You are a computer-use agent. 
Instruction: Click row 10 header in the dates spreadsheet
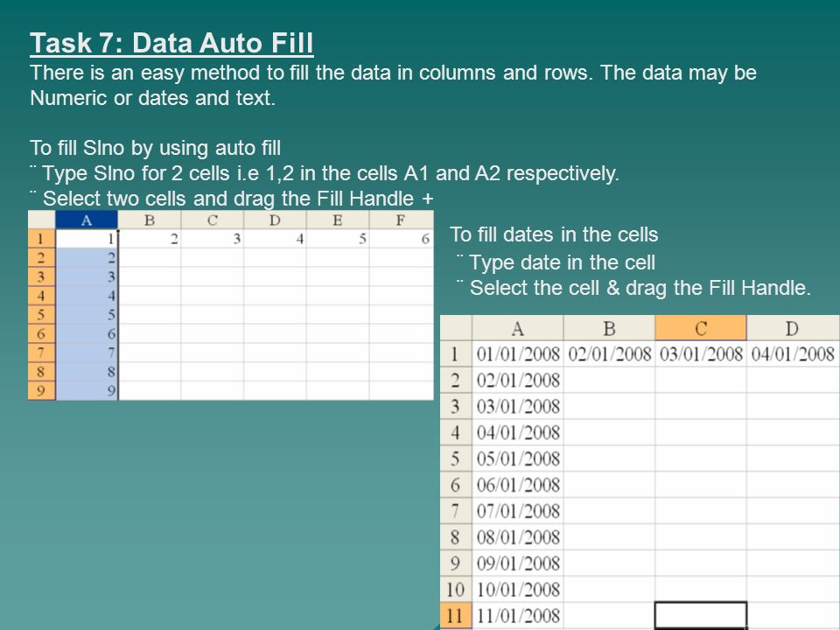tap(455, 589)
